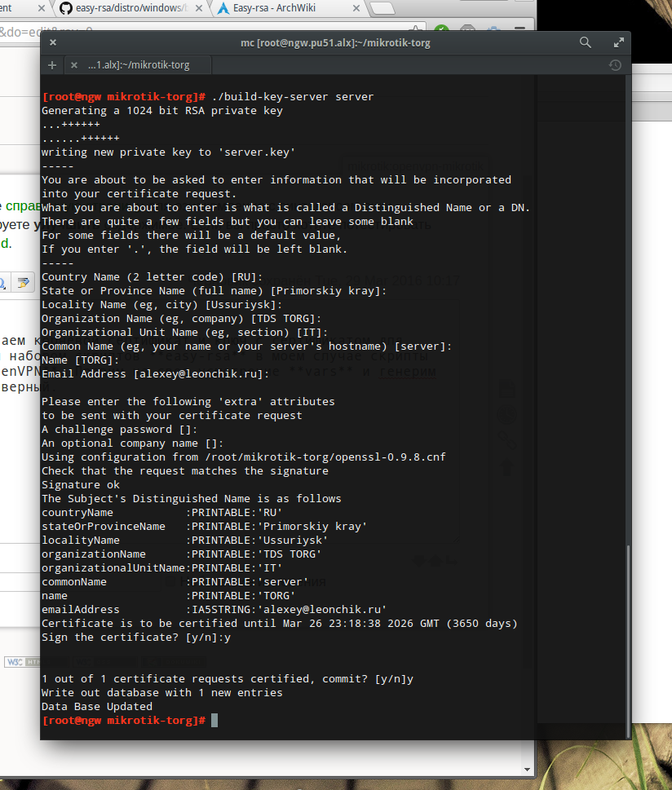Open the terminal tab history icon

(615, 65)
